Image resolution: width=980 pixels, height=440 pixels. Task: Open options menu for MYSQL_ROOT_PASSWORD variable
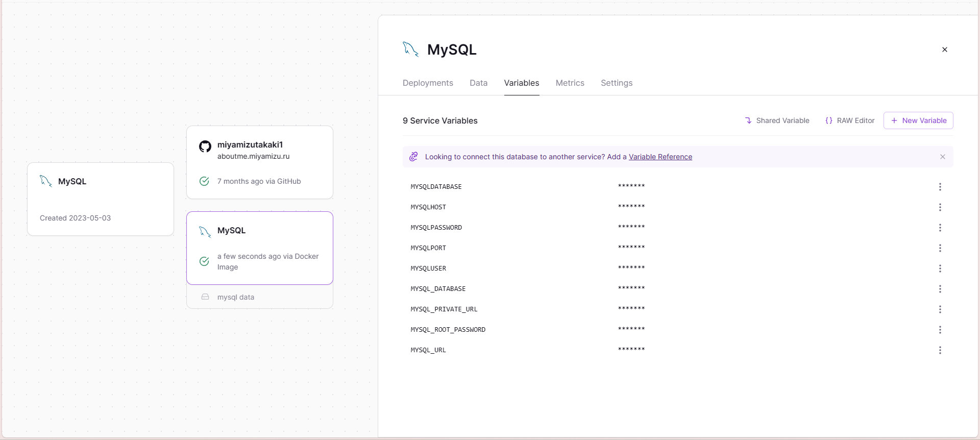click(940, 330)
